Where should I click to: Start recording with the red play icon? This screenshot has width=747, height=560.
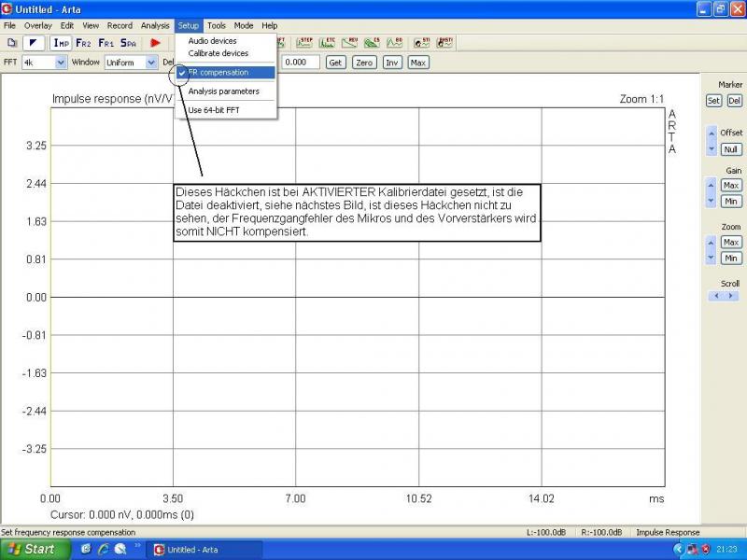[x=155, y=43]
